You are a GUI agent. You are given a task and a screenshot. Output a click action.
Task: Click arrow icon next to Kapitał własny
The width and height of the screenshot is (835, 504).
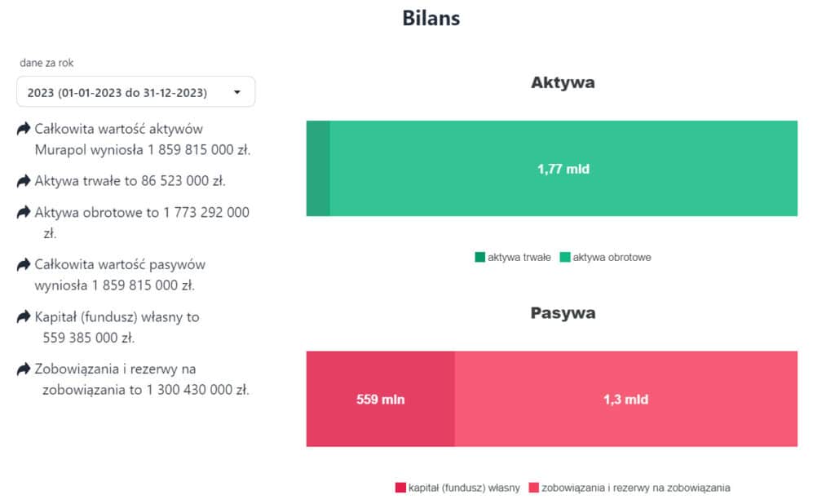[x=24, y=316]
